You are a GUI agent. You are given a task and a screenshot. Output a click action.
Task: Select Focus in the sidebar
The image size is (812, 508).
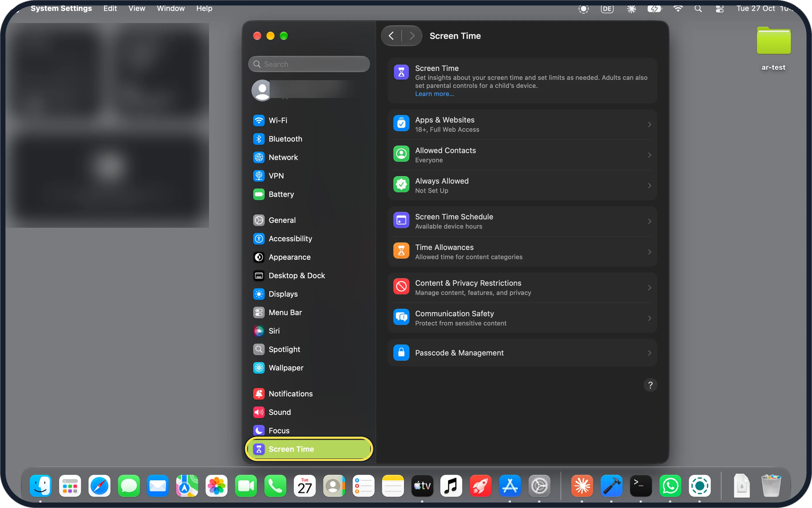pos(309,431)
